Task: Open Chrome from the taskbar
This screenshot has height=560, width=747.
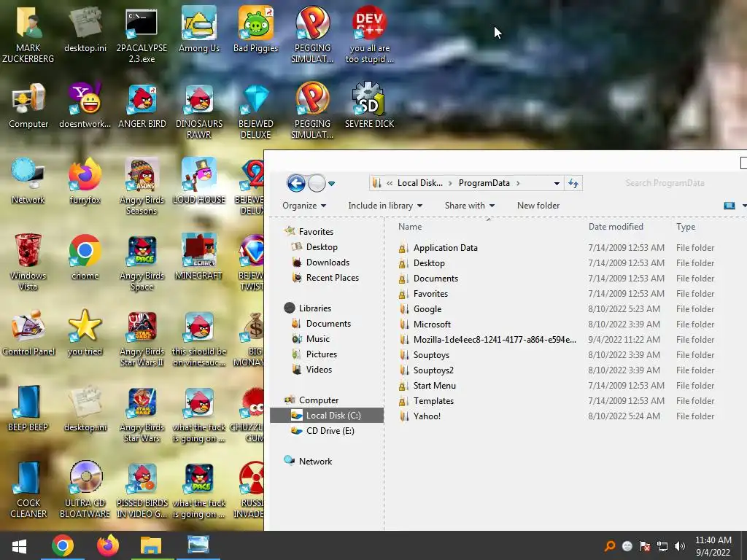Action: (63, 545)
